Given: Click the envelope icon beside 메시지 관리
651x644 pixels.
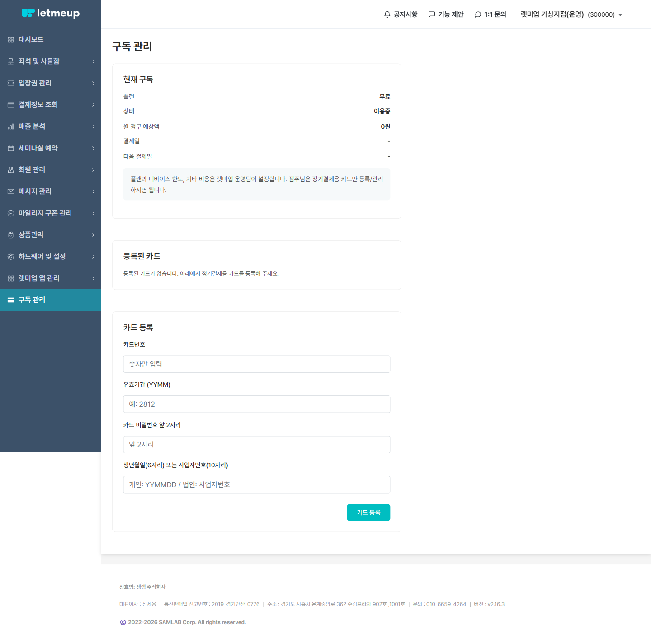Looking at the screenshot, I should coord(11,192).
